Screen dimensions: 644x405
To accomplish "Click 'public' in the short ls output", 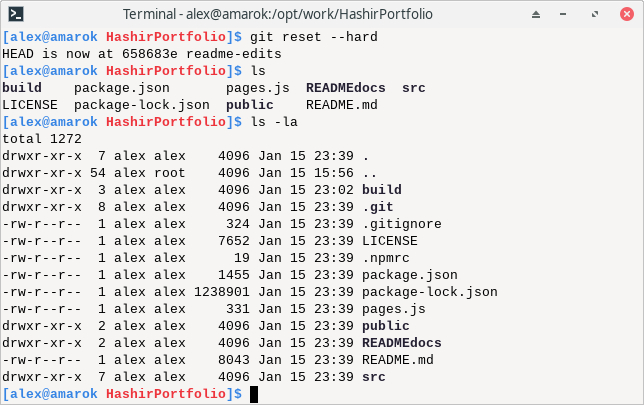I will (250, 105).
